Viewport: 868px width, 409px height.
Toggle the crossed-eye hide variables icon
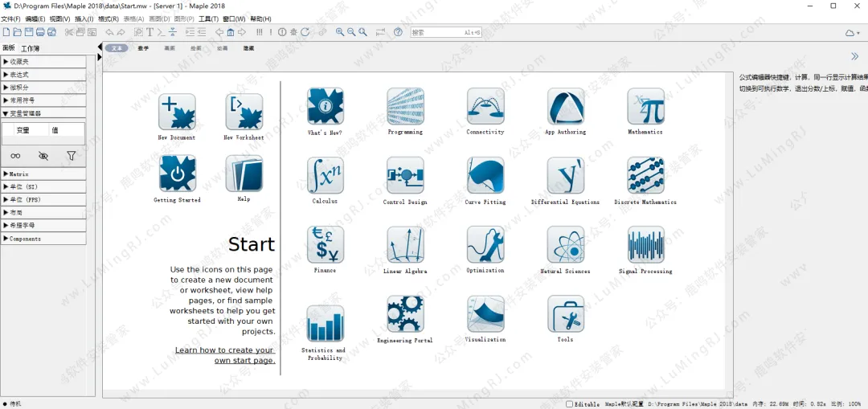pos(43,156)
